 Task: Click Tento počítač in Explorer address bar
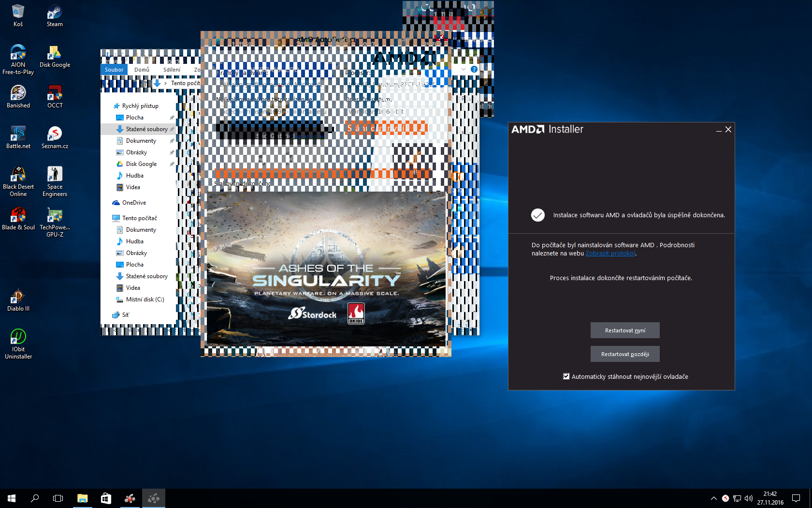[x=185, y=83]
